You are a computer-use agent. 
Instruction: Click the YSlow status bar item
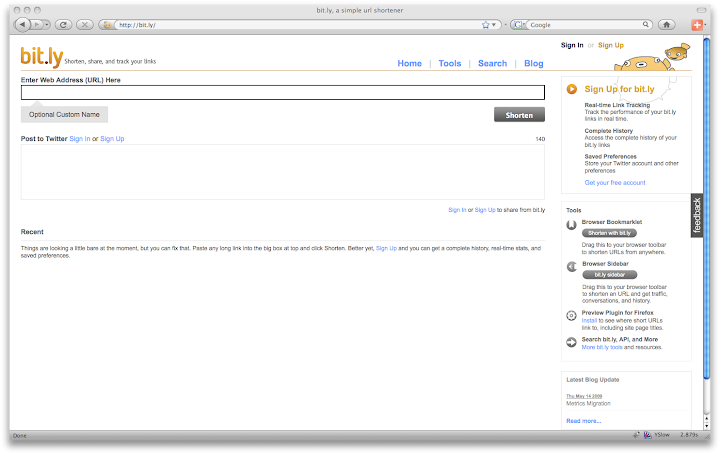coord(662,434)
